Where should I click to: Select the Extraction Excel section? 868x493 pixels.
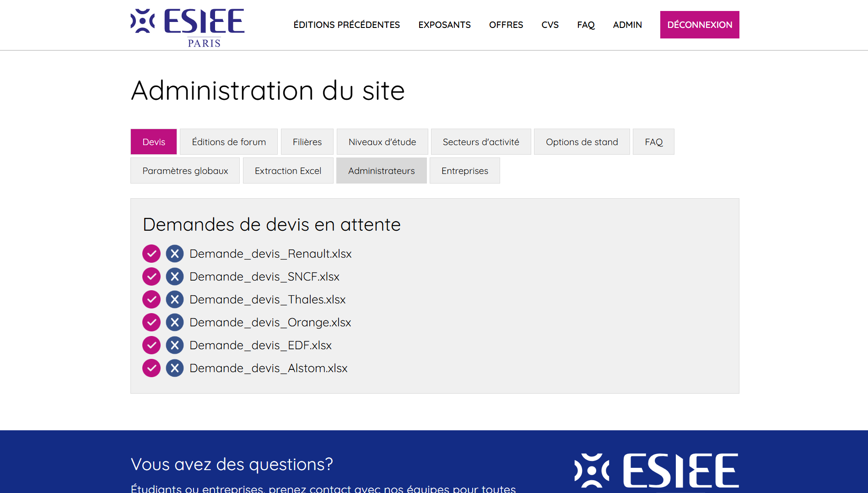(x=288, y=170)
